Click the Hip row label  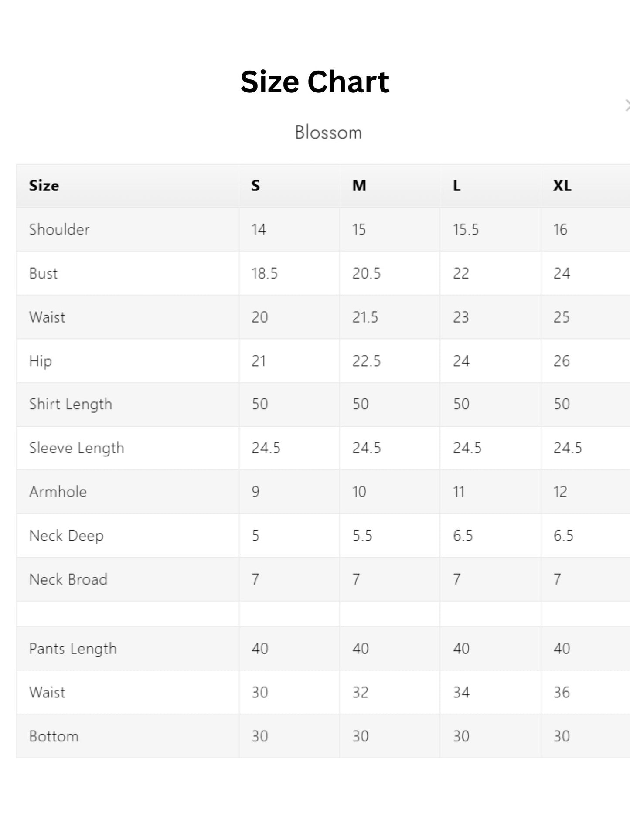(x=41, y=361)
